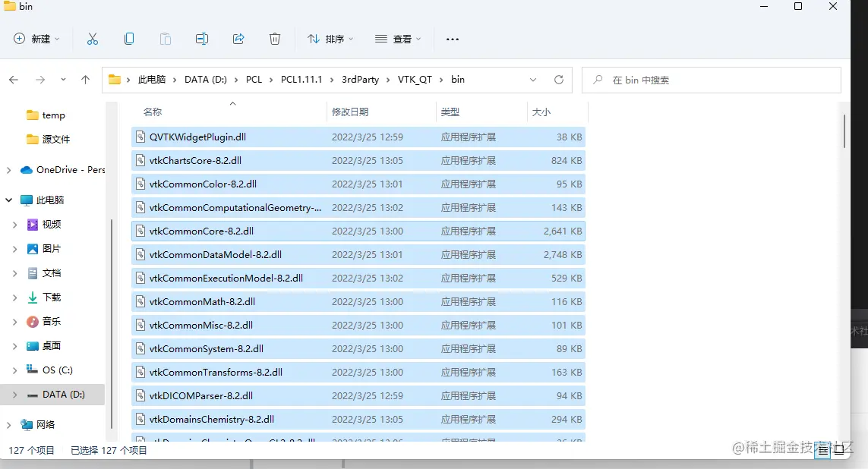Click the Videos folder icon in sidebar
Screen dimensions: 868x469
[33, 224]
